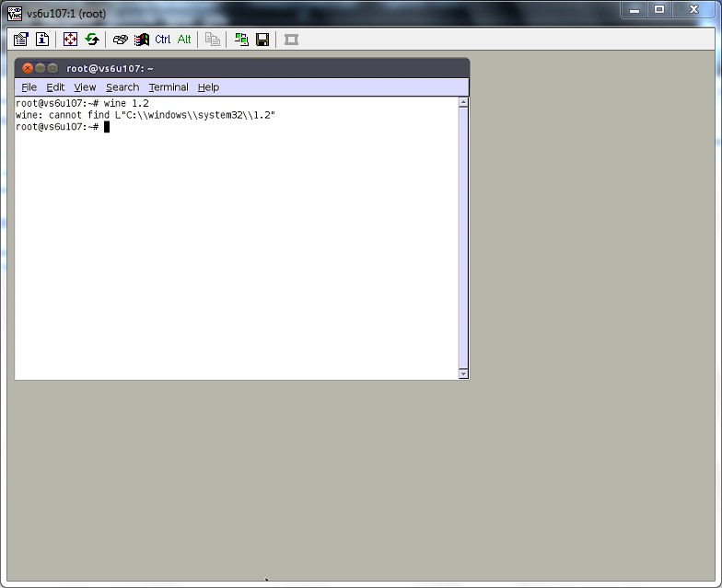Expand the Terminal menu dropdown
722x588 pixels.
tap(169, 87)
